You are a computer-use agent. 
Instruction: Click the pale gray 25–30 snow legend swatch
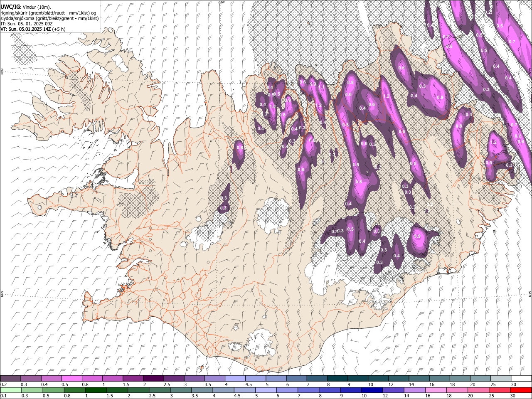[x=501, y=378]
